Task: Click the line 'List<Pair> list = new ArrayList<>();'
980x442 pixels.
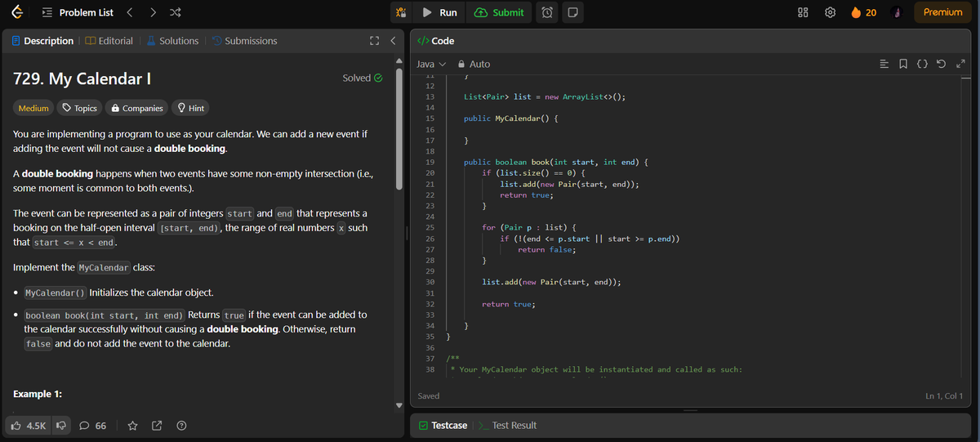Action: coord(545,96)
